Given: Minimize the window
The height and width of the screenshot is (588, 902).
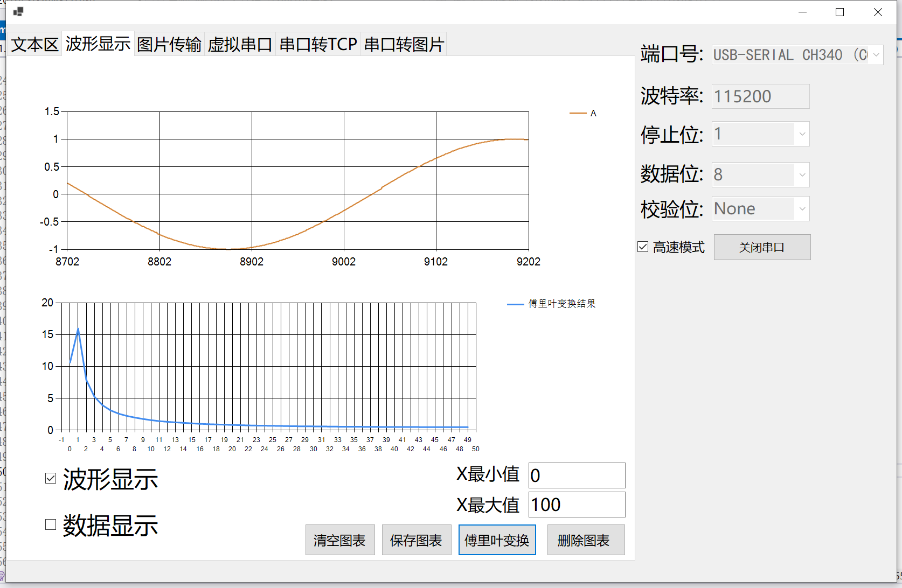Looking at the screenshot, I should point(803,12).
